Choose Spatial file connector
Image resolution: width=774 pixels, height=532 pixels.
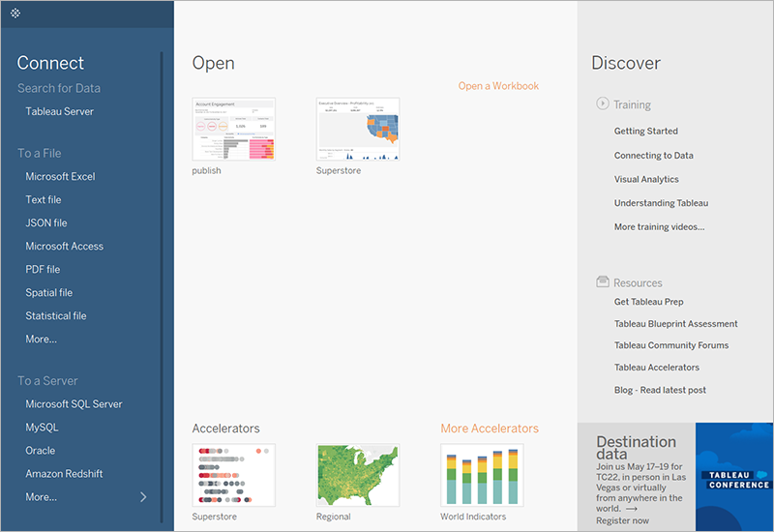click(x=49, y=293)
